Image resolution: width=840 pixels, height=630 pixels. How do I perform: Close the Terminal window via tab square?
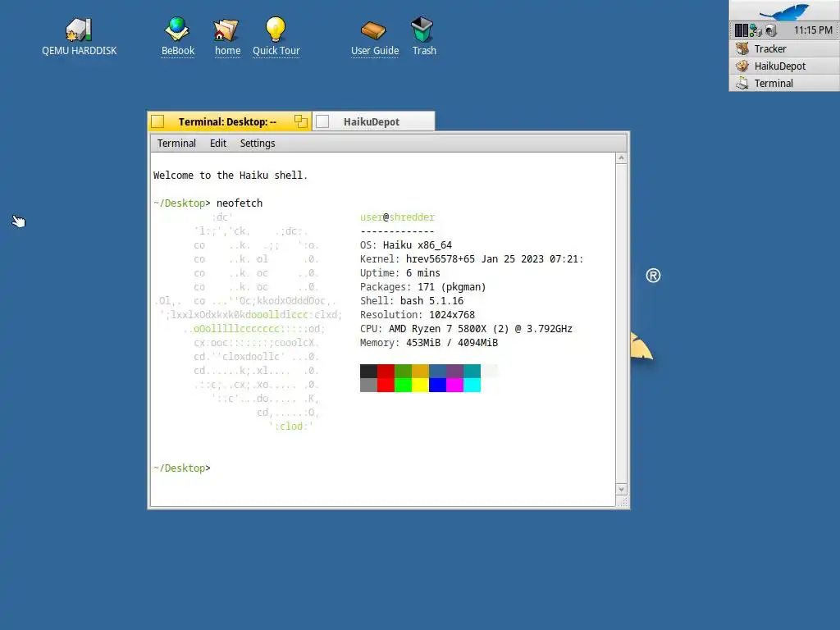(157, 121)
